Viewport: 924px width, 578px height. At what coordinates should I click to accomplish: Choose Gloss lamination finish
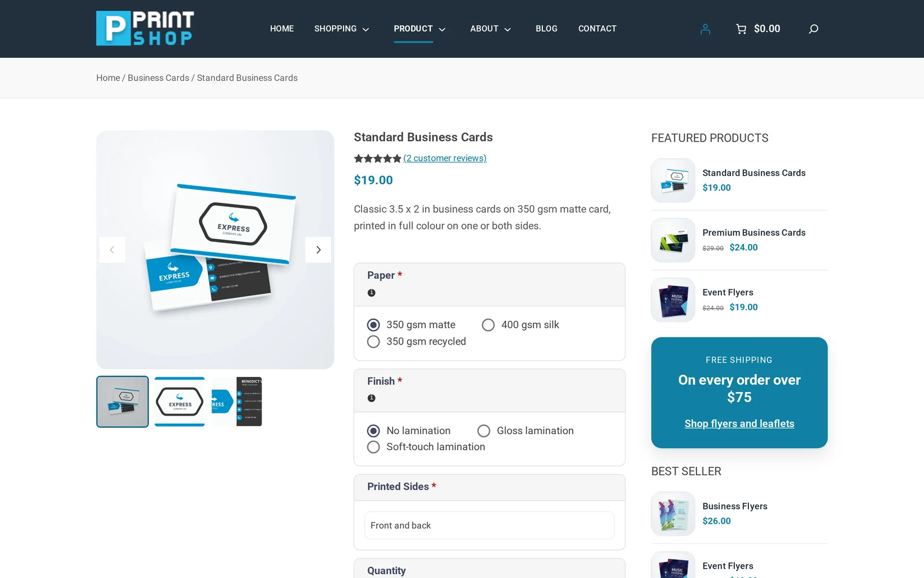click(484, 431)
